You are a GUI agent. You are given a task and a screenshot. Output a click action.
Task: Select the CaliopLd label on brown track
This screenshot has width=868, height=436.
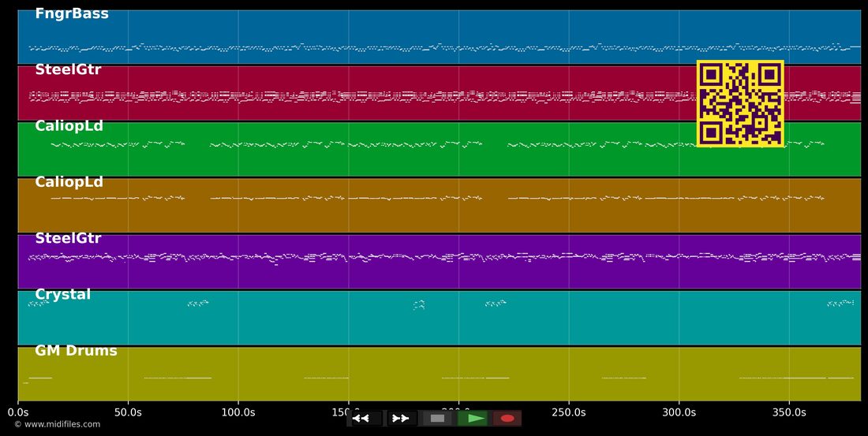pyautogui.click(x=69, y=182)
